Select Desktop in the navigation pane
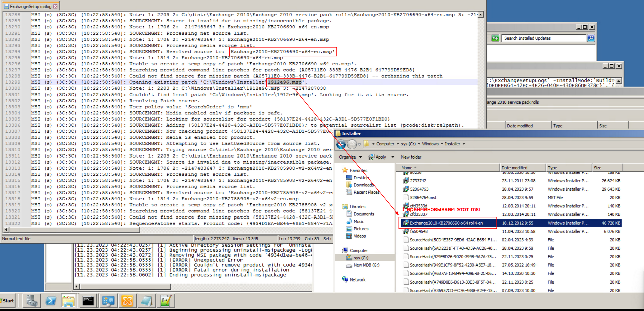The height and width of the screenshot is (311, 644). 361,178
